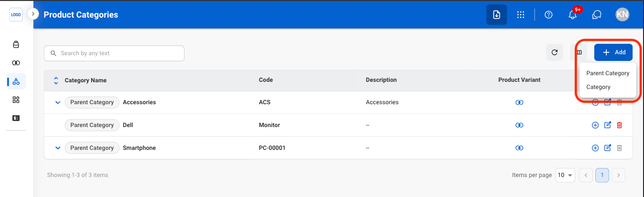Open the overlapping circles sidebar icon
The height and width of the screenshot is (197, 644).
[16, 63]
